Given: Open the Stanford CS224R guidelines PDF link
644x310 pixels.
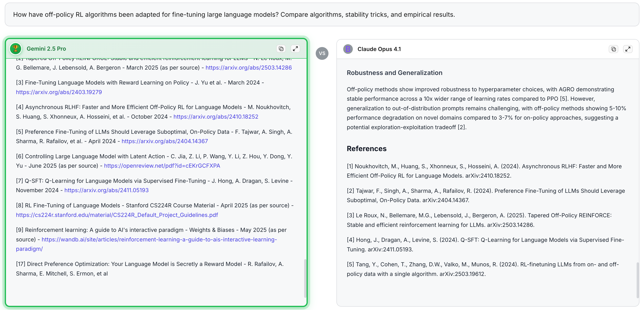Looking at the screenshot, I should (117, 215).
